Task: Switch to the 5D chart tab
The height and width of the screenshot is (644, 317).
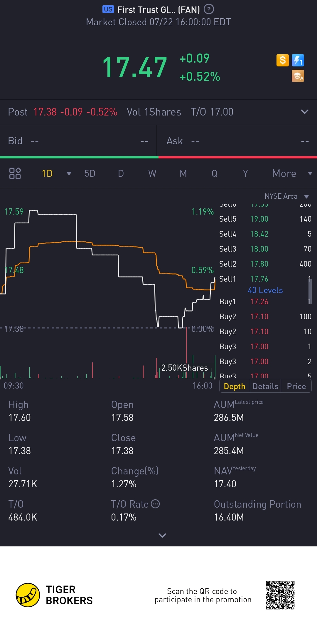Action: click(x=90, y=173)
